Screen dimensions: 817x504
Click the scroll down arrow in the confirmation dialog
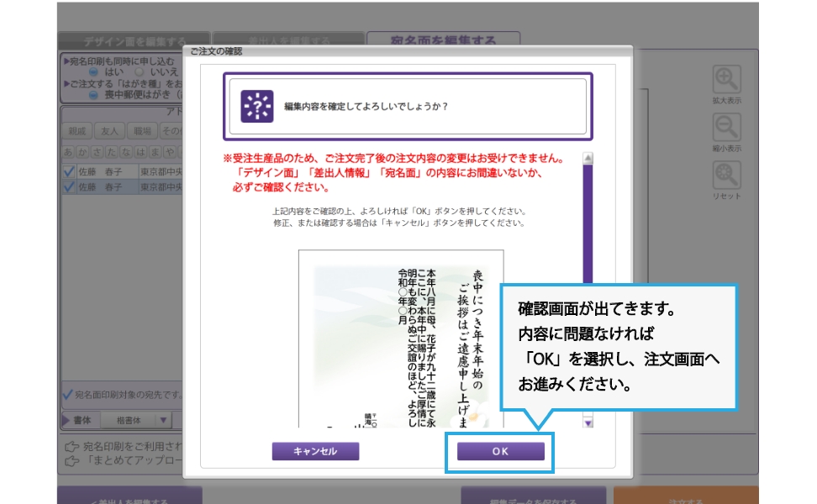[x=588, y=423]
